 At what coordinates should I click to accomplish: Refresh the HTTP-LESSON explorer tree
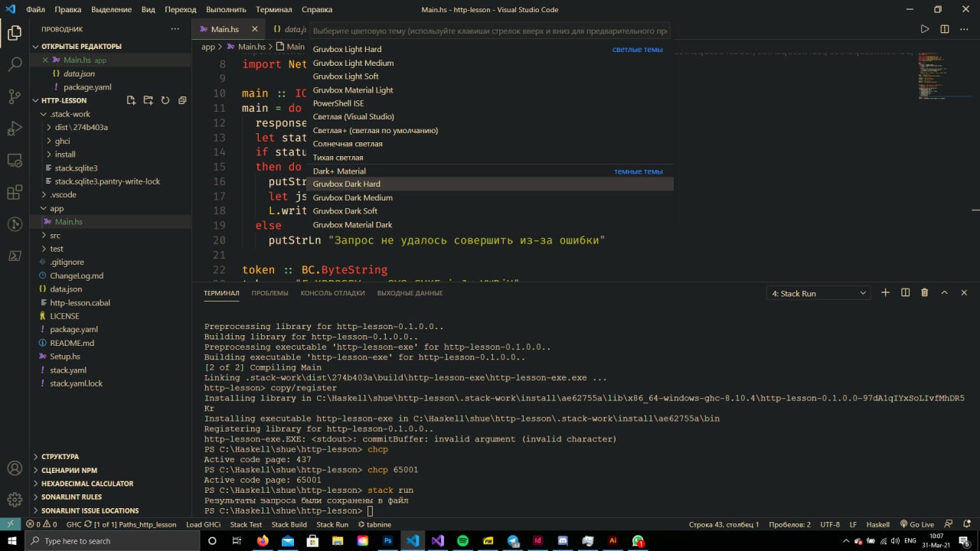[x=165, y=100]
